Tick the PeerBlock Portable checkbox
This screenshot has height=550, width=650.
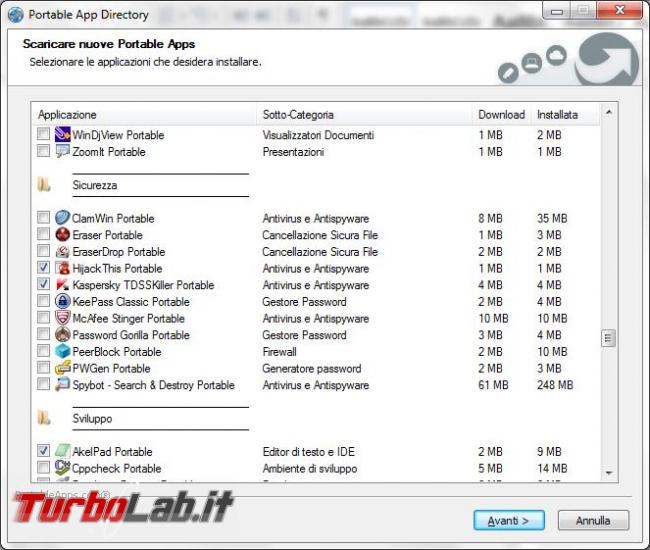click(x=43, y=351)
